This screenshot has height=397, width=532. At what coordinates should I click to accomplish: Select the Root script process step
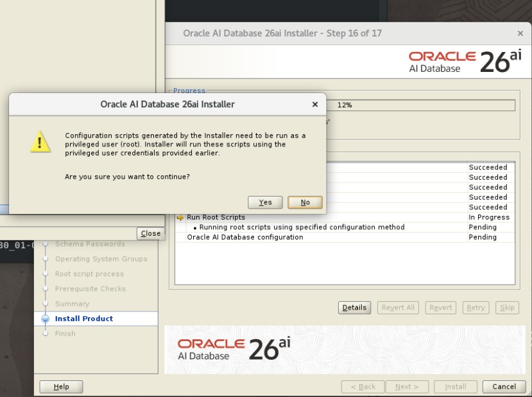click(x=89, y=274)
